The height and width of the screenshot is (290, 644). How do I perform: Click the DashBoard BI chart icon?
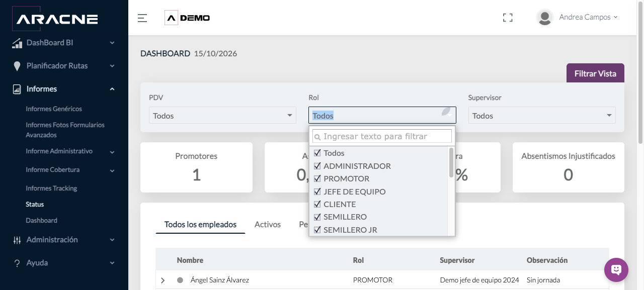17,43
